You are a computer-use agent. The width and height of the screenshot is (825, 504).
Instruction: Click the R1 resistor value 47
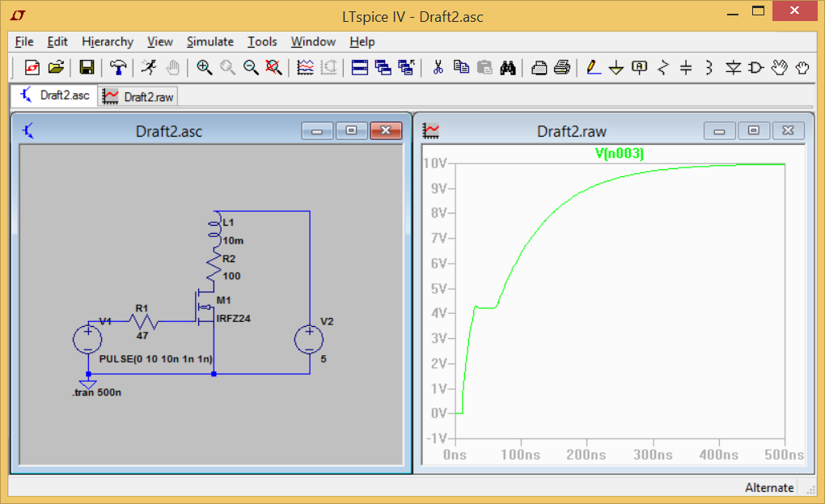pyautogui.click(x=142, y=336)
